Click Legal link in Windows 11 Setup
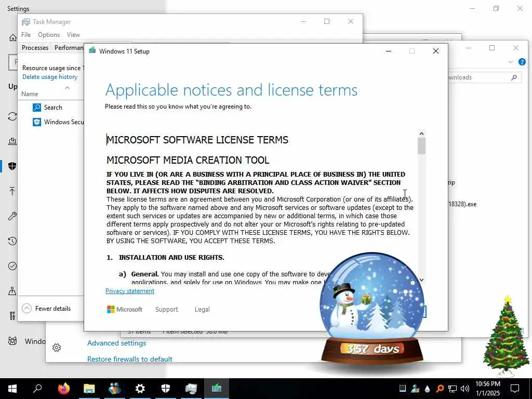Viewport: 532px width, 399px height. (202, 310)
